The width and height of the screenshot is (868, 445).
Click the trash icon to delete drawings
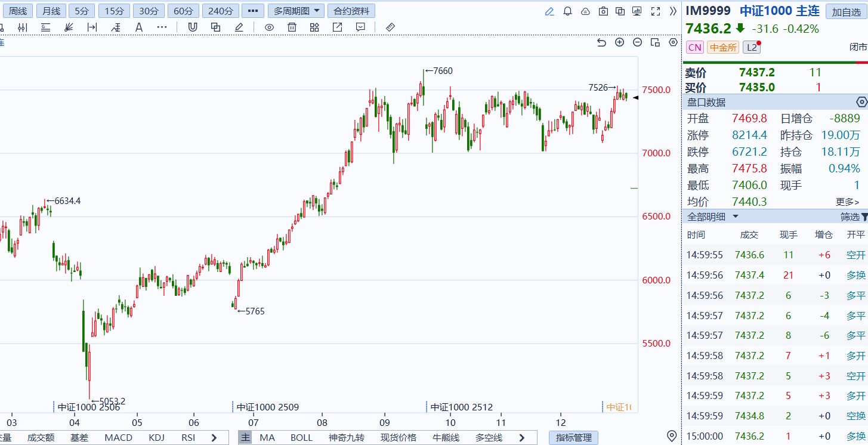[x=292, y=27]
